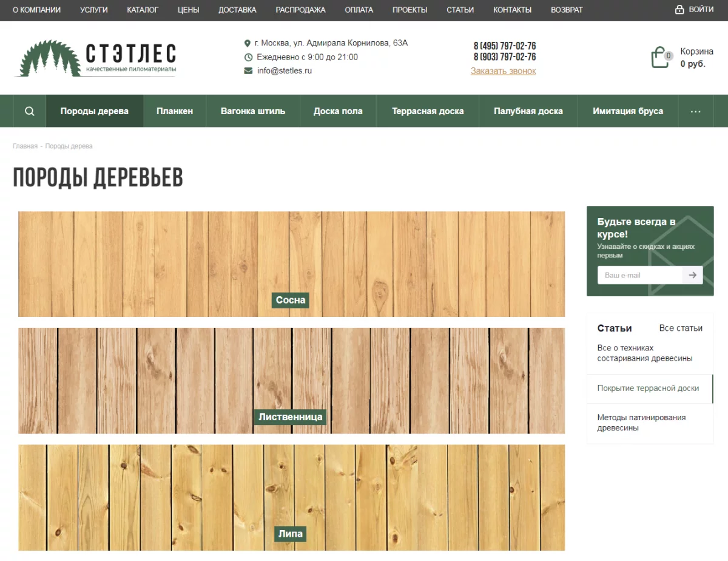
Task: Click the Сосна label
Action: pos(291,300)
